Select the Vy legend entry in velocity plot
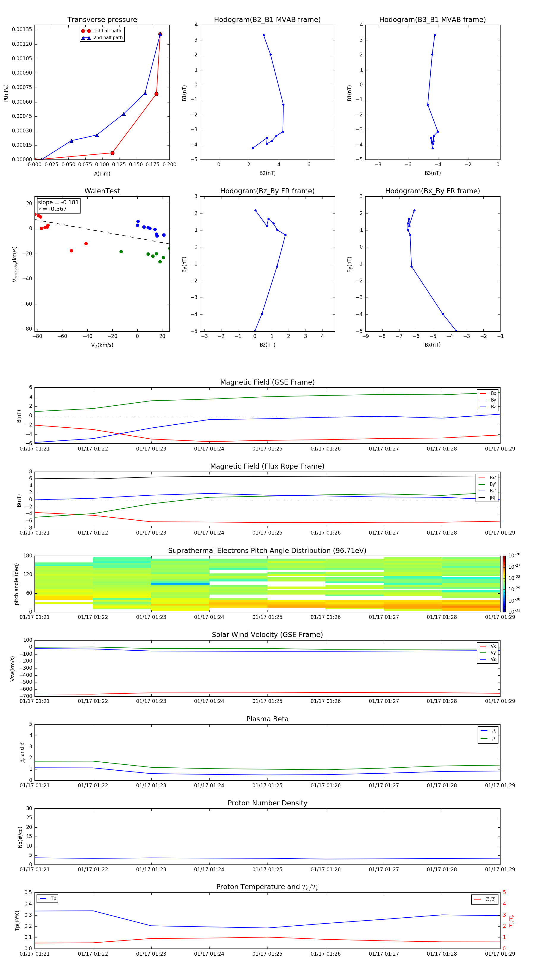The image size is (535, 980). pos(488,653)
